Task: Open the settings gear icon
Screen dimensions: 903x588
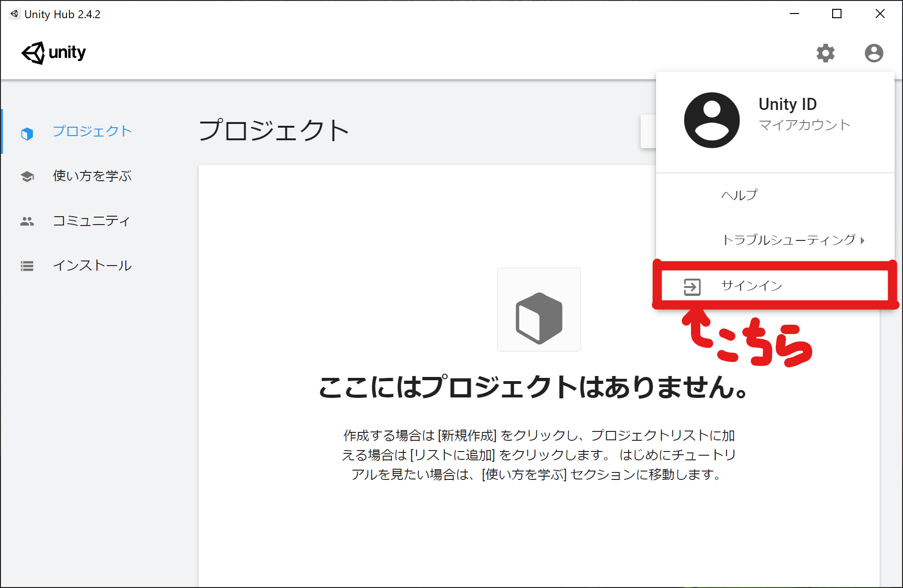Action: pyautogui.click(x=826, y=53)
